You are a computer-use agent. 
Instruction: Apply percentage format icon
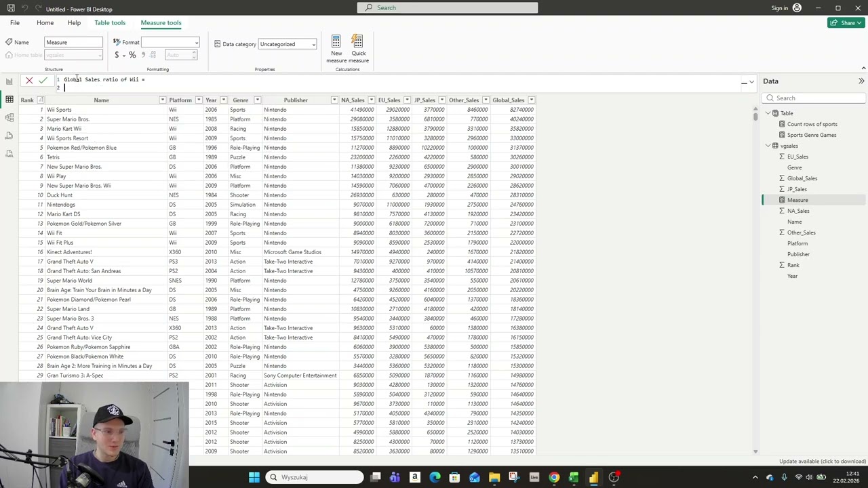coord(132,55)
